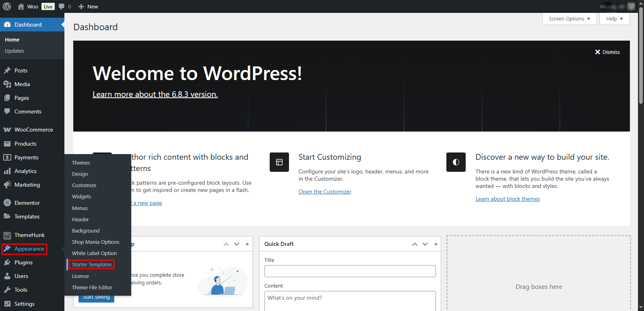Open Media library icon in sidebar
Image resolution: width=644 pixels, height=311 pixels.
click(7, 84)
